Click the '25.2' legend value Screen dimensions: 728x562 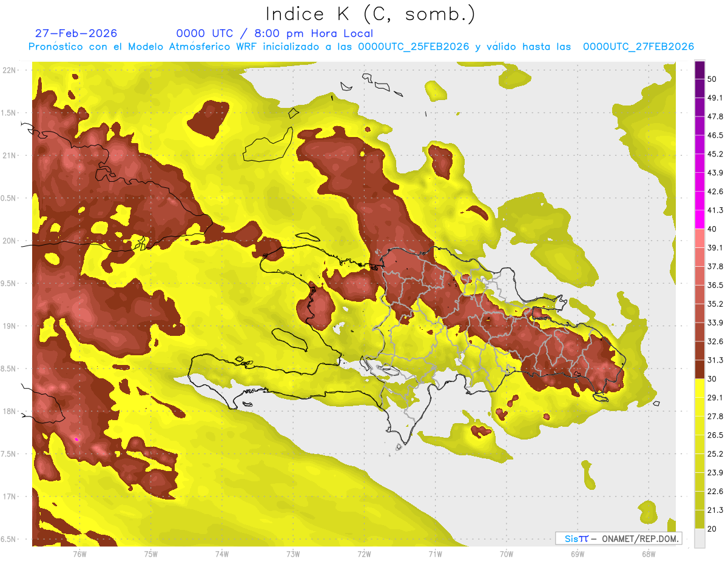(x=715, y=453)
